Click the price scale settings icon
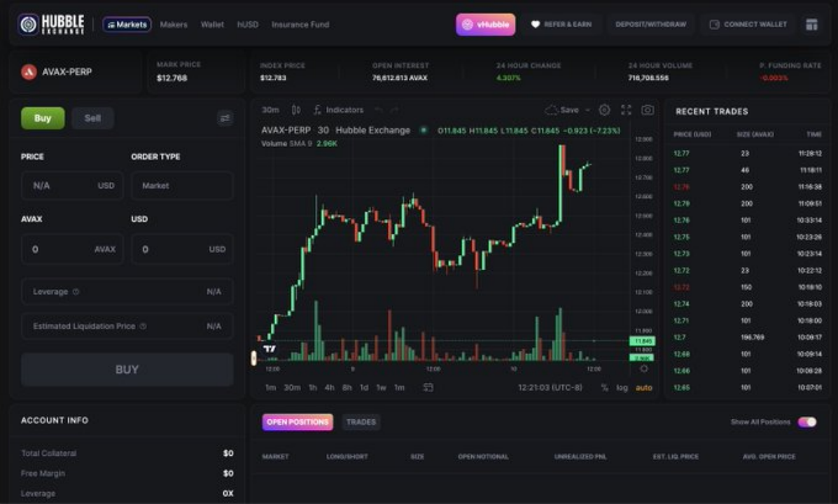 644,369
